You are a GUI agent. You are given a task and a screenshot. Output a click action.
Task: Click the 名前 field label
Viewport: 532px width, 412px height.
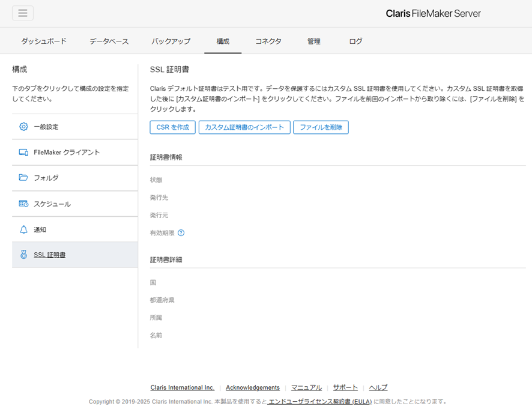point(156,335)
